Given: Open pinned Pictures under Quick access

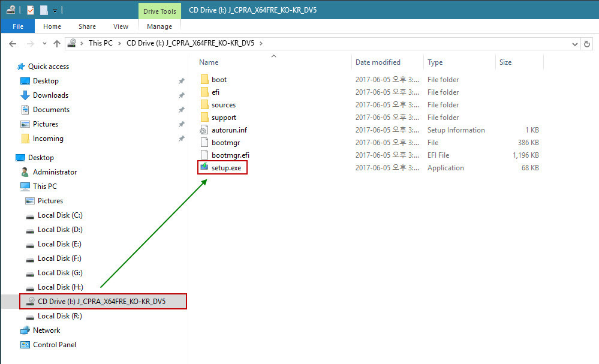Looking at the screenshot, I should [46, 124].
